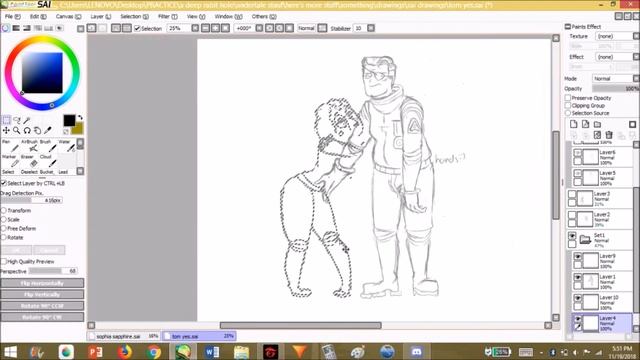The height and width of the screenshot is (360, 640).
Task: Select the Rotate radio option
Action: click(4, 238)
